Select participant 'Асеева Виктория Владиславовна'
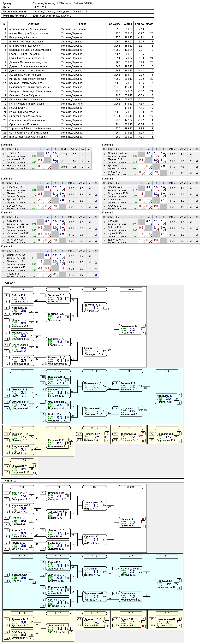Screen dimensions: 202x644 coord(29,33)
